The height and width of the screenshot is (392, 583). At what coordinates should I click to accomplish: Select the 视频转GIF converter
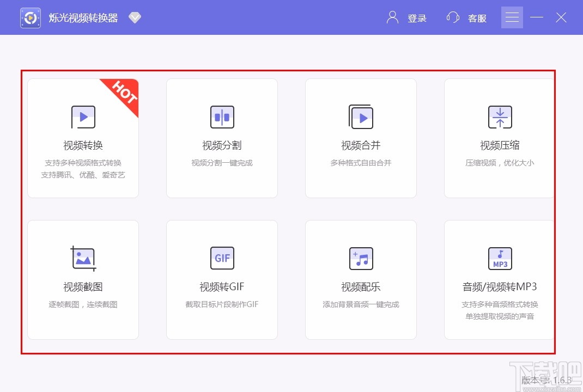(x=222, y=279)
